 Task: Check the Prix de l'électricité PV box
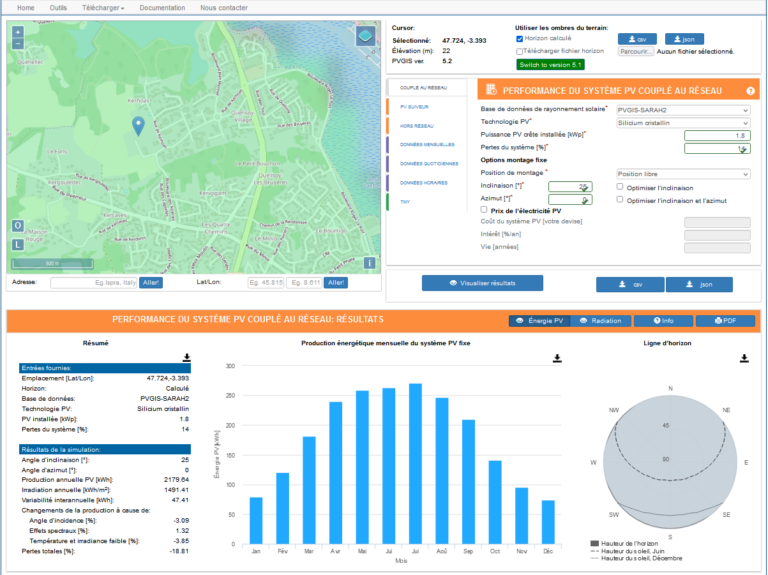[485, 210]
